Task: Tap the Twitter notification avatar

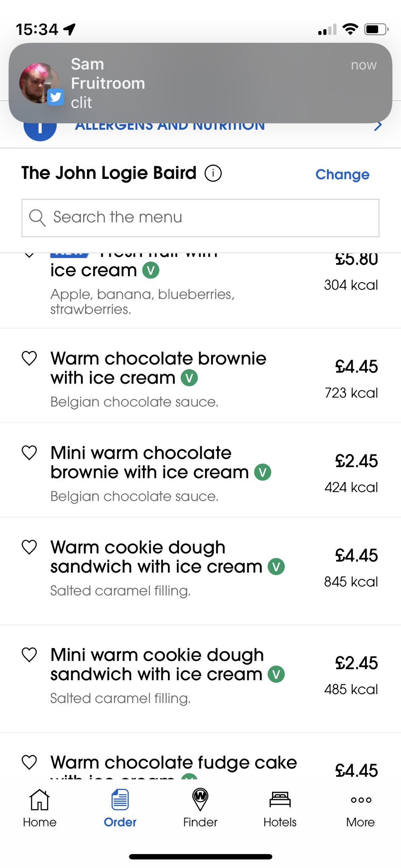Action: point(39,83)
